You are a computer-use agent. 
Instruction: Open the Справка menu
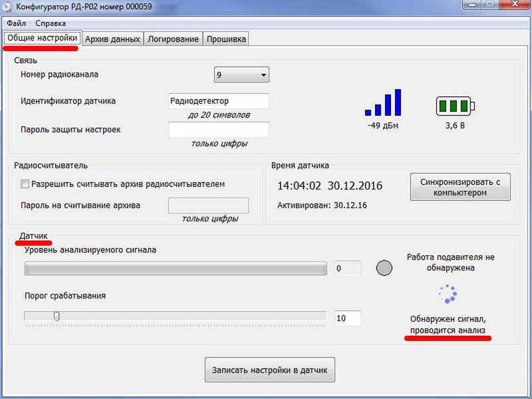[x=51, y=23]
